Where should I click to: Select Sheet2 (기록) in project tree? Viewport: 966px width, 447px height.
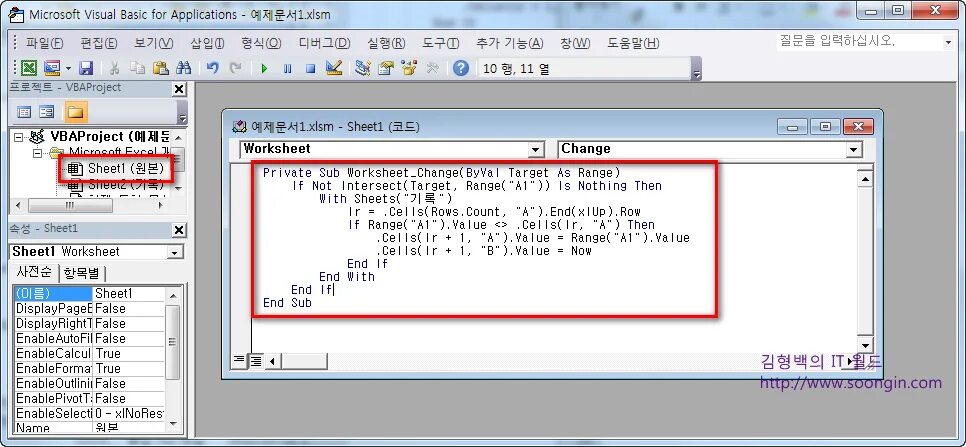126,184
